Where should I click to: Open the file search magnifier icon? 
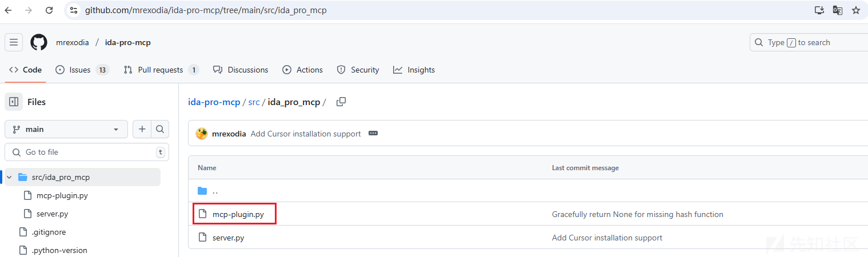[x=160, y=129]
